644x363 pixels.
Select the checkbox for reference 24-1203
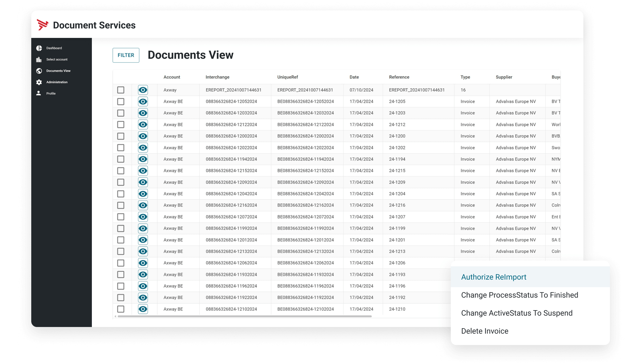coord(121,113)
